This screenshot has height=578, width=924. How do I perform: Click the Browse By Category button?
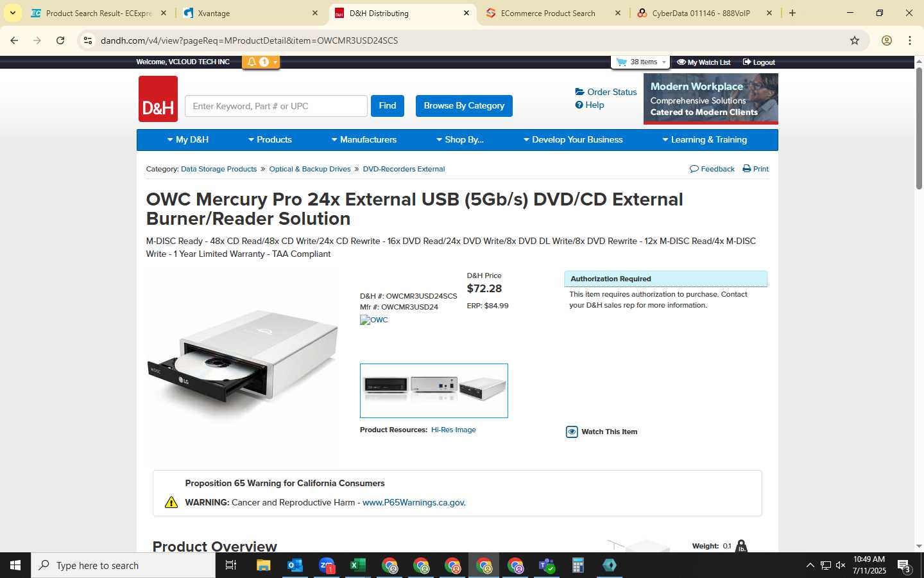464,106
